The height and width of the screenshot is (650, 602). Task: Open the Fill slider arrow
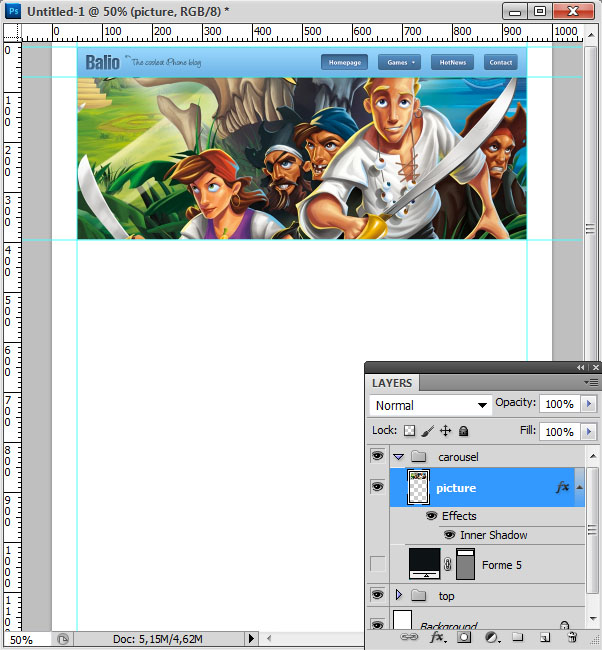(589, 432)
